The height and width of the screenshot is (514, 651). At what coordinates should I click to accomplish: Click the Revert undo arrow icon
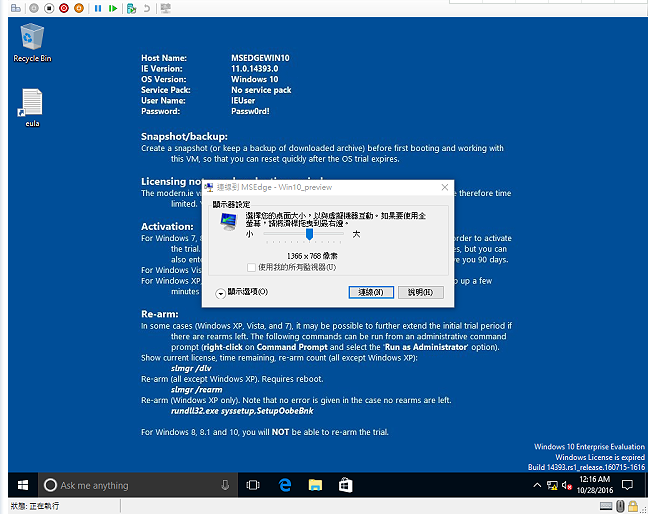click(x=147, y=8)
